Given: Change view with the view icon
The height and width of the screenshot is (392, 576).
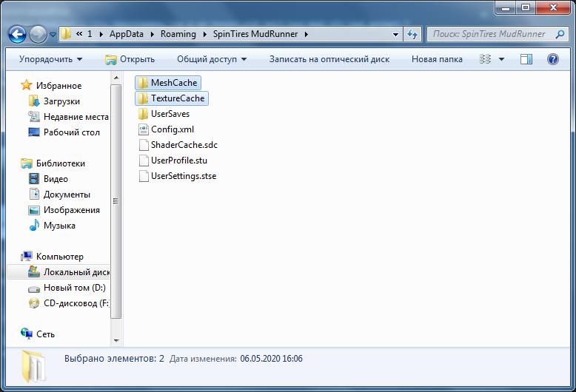Looking at the screenshot, I should (x=485, y=59).
